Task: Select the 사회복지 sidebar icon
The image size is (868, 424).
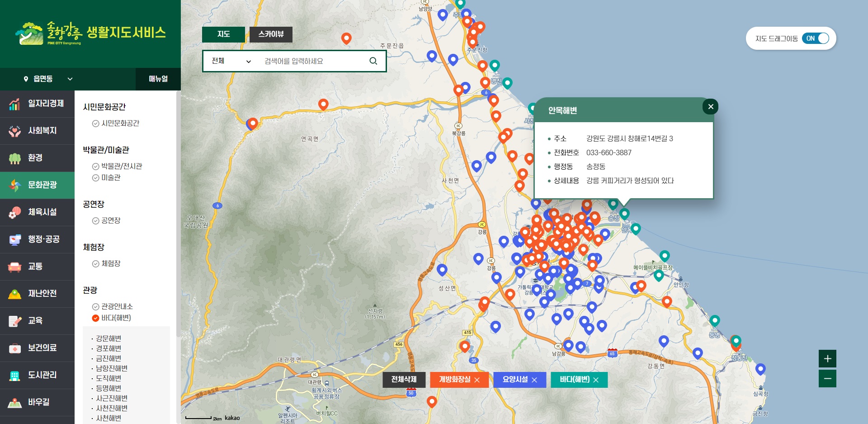Action: pos(15,131)
